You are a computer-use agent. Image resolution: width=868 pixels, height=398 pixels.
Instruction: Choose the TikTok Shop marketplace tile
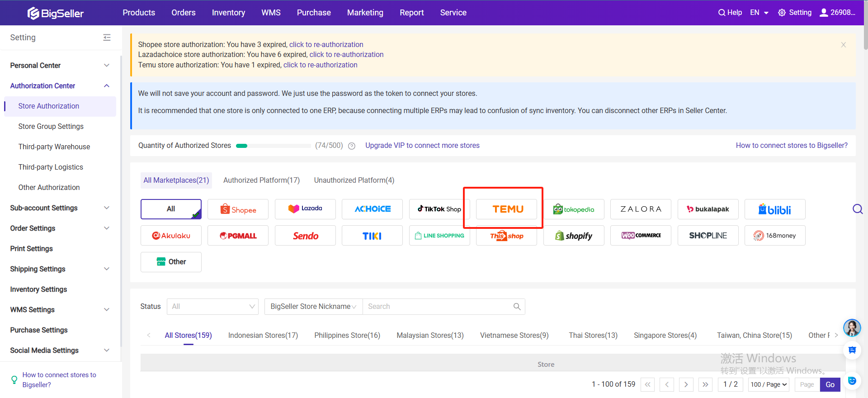[439, 209]
